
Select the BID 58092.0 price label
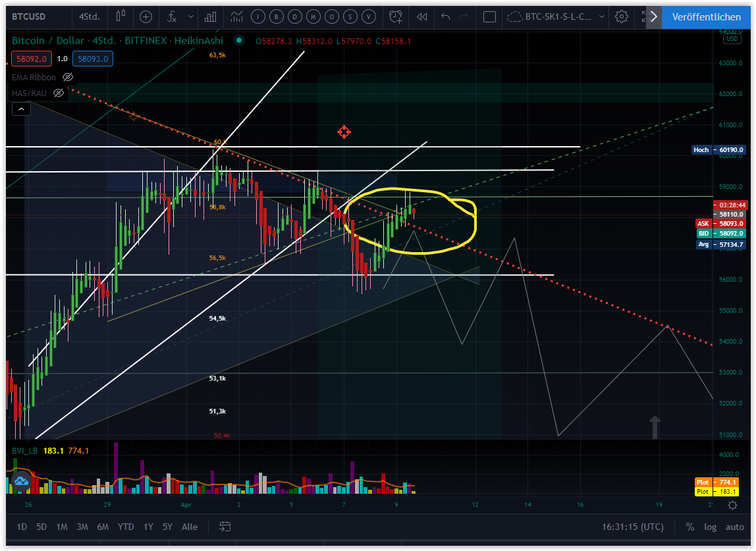point(720,233)
